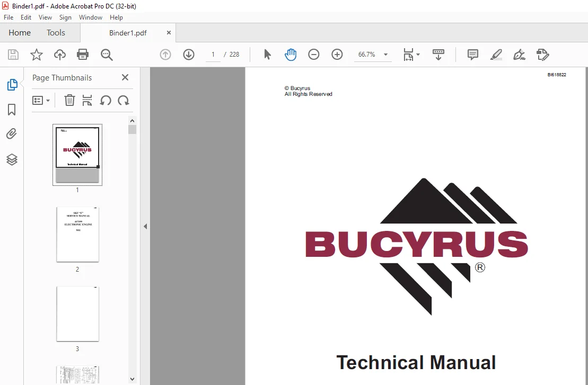Viewport: 588px width, 385px height.
Task: Activate the Hand pan tool
Action: (291, 55)
